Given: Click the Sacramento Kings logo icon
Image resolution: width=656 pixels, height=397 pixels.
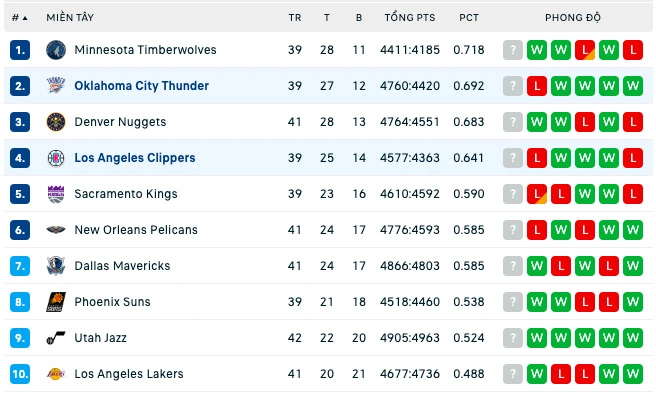Looking at the screenshot, I should click(56, 194).
